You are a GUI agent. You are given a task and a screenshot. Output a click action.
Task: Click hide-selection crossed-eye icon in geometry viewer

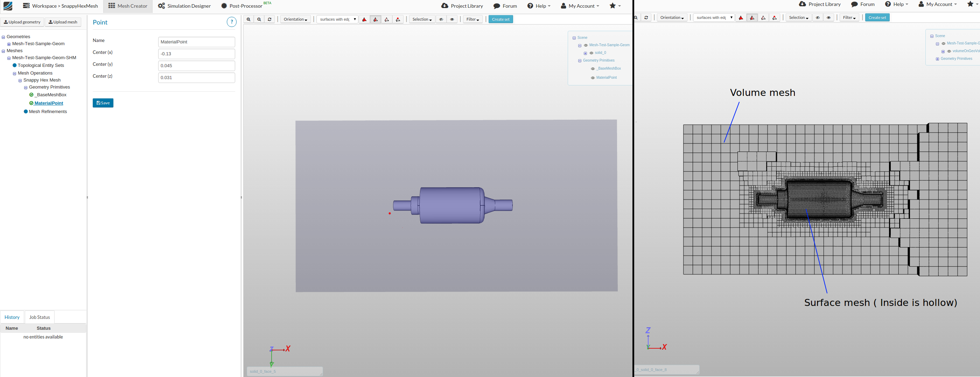click(x=441, y=19)
